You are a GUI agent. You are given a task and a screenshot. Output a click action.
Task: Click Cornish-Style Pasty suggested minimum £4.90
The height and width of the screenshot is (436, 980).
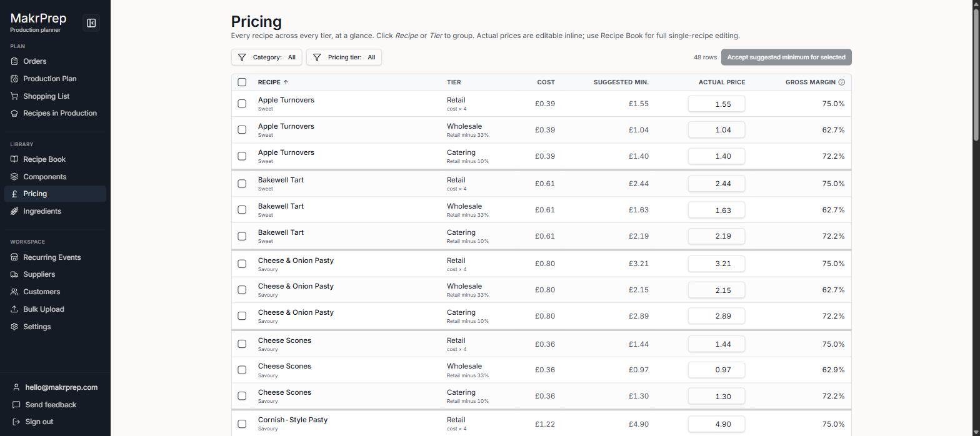638,424
